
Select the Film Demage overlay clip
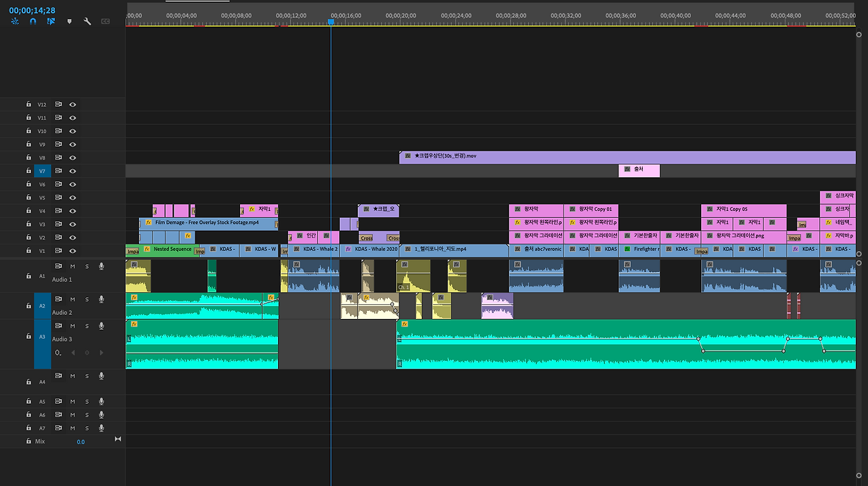208,223
